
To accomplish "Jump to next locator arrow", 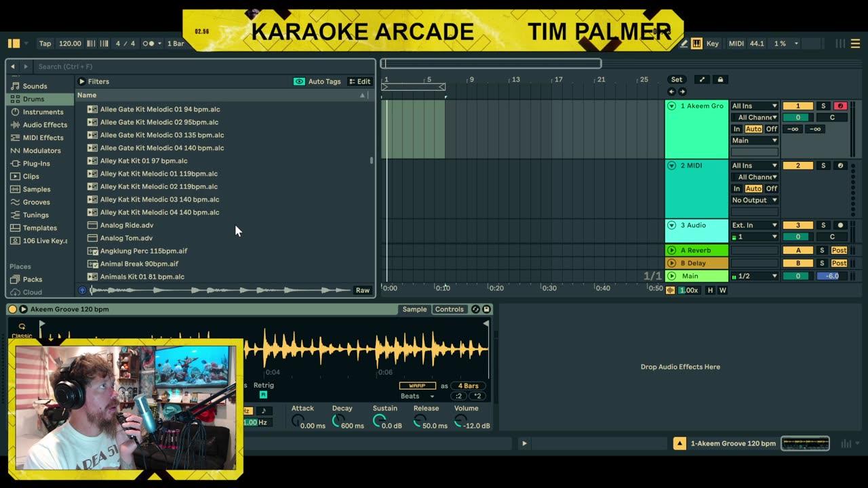I will pos(682,91).
